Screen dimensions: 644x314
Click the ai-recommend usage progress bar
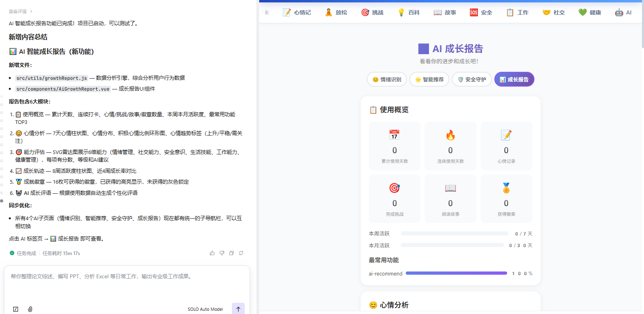point(456,273)
